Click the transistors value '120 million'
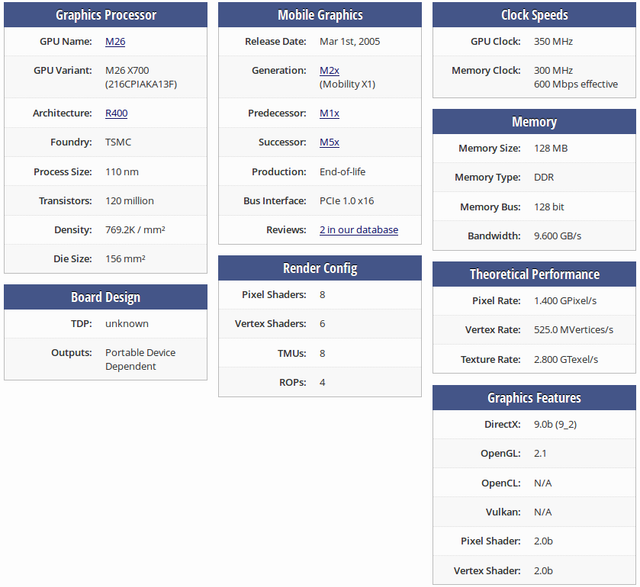 [x=129, y=201]
